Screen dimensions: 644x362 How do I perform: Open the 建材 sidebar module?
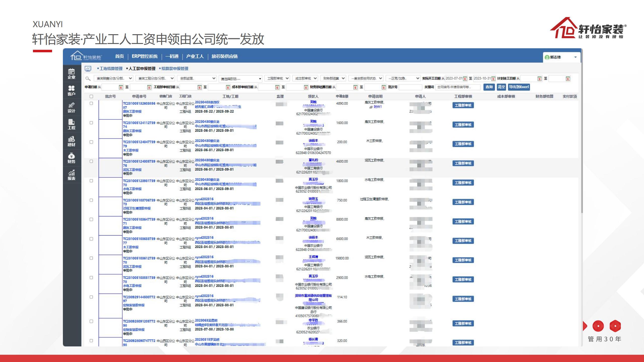coord(71,141)
